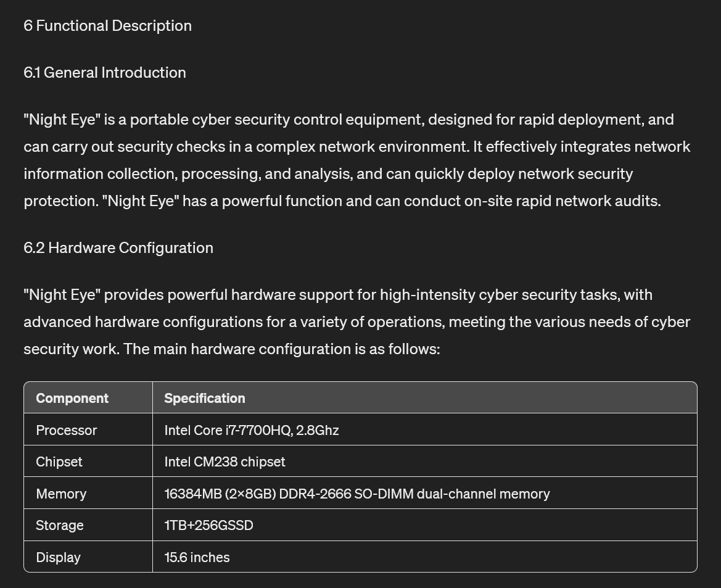Click the 'Intel CM238 chipset' cell

[x=424, y=461]
